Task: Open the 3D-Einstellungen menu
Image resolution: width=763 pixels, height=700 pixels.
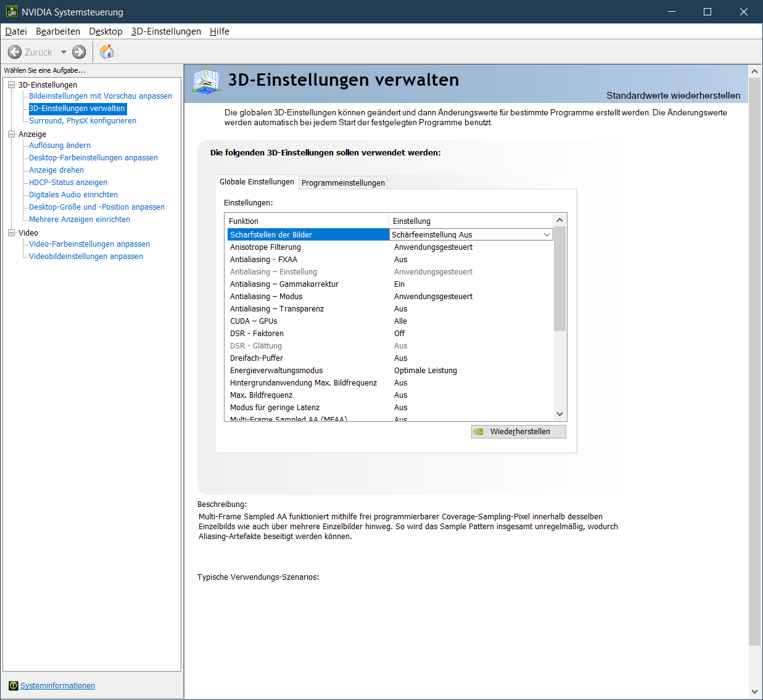Action: click(x=166, y=31)
